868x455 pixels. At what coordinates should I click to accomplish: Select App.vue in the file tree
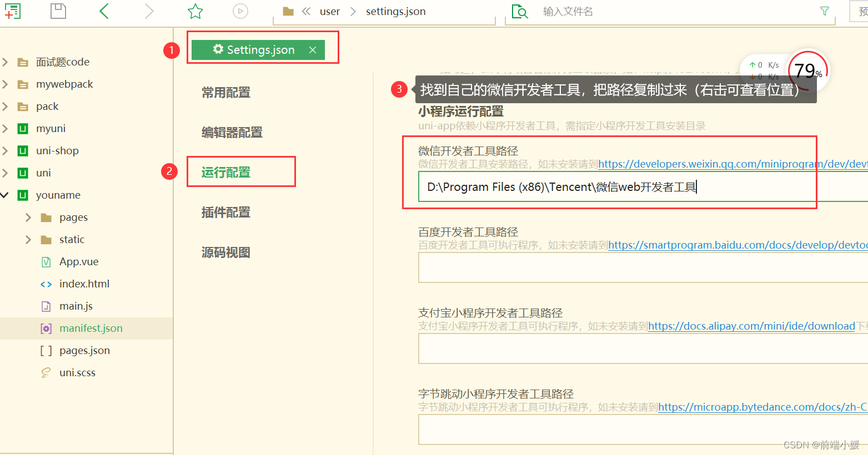click(87, 262)
